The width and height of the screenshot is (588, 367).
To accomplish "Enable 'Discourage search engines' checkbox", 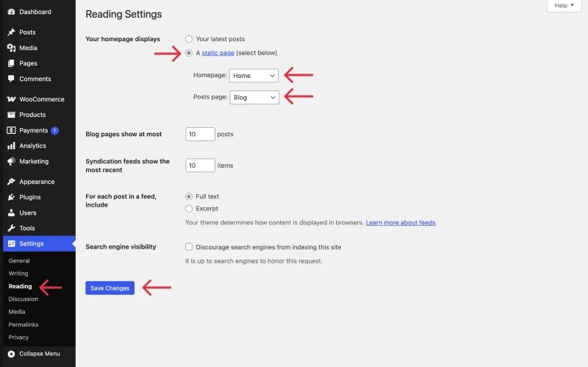I will click(190, 247).
